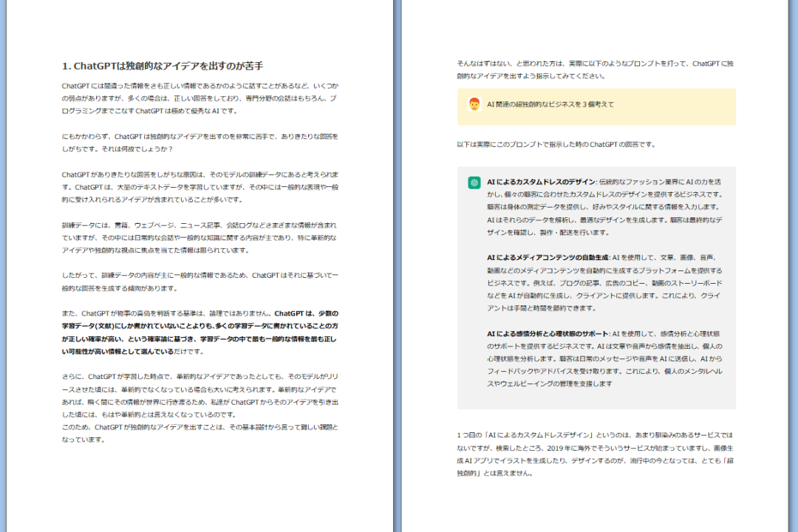This screenshot has width=798, height=532.
Task: Click the text "それは何故でしょうか？"
Action: click(137, 149)
